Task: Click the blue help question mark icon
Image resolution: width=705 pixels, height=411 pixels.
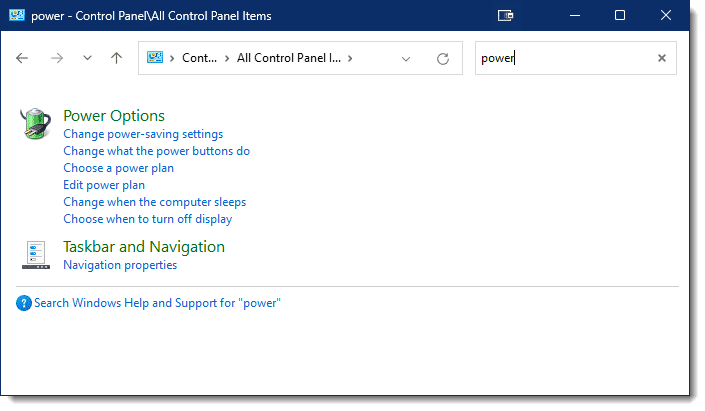Action: coord(24,303)
